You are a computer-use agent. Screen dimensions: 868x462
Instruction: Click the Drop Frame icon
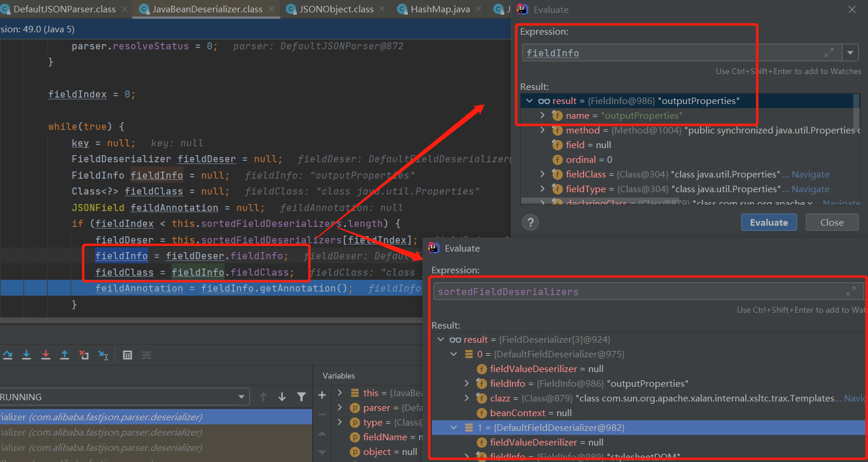coord(84,354)
